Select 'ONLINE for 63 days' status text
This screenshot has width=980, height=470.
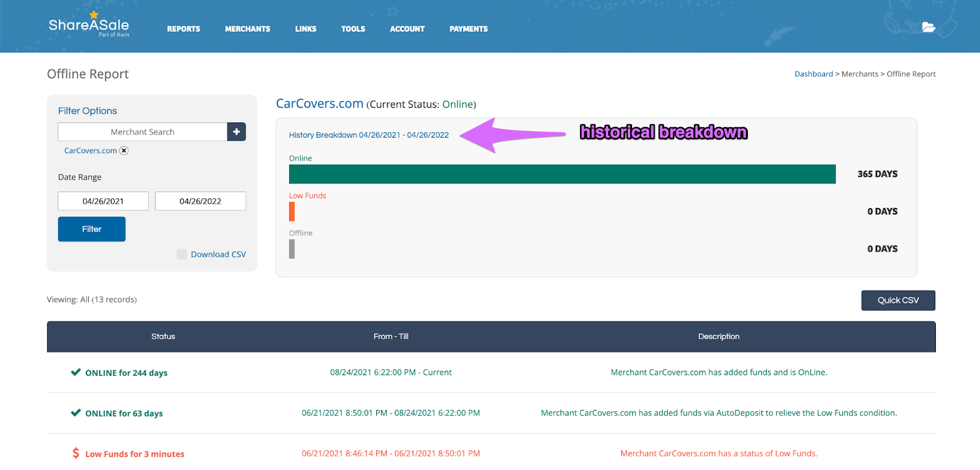coord(124,413)
